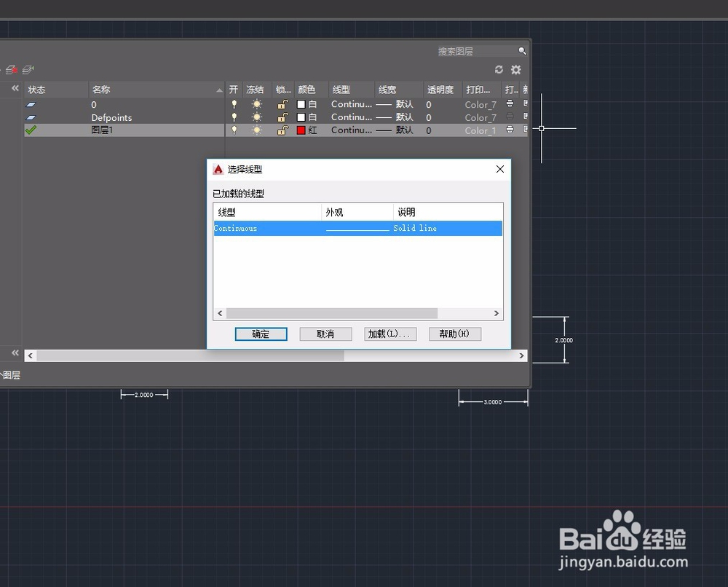Select the Continuous linetype row
This screenshot has height=587, width=728.
(358, 228)
